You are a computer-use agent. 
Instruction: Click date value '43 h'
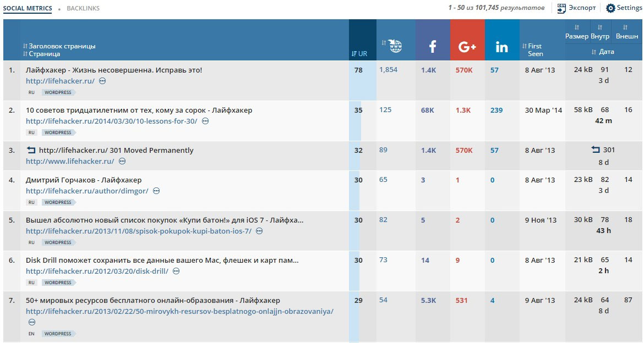[603, 230]
